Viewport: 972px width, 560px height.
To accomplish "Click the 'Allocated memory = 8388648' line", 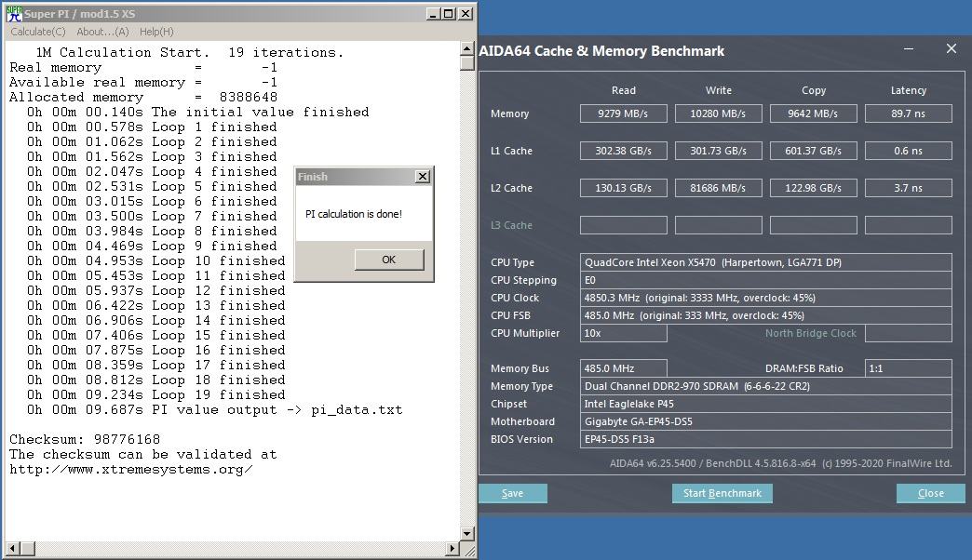I will point(143,98).
